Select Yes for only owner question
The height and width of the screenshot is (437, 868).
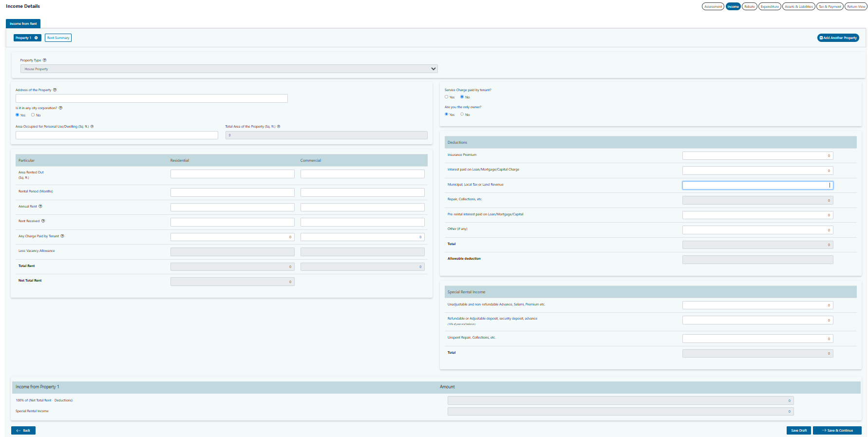[x=446, y=114]
